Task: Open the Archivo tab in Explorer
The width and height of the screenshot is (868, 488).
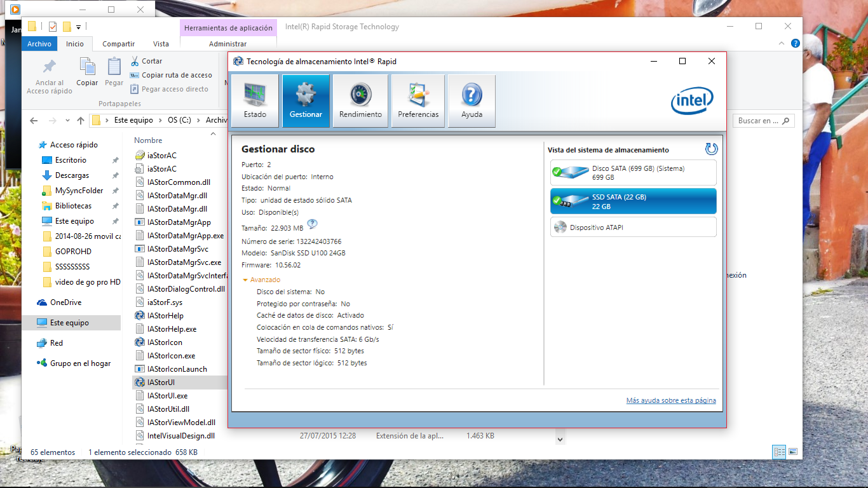Action: (39, 44)
